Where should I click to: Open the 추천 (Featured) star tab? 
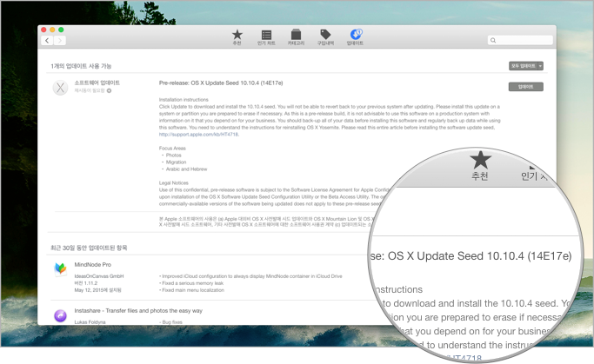pos(237,37)
